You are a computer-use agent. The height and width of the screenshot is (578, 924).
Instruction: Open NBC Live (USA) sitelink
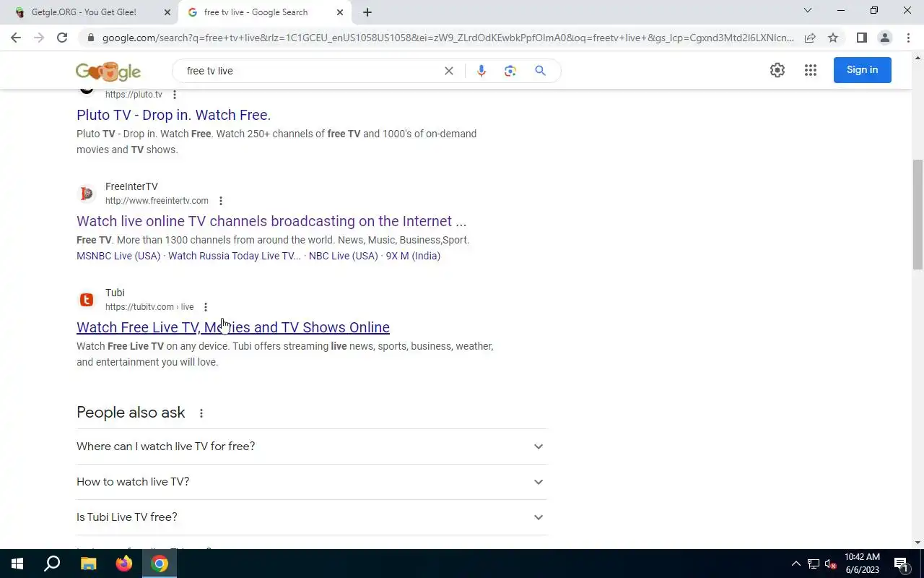point(344,256)
